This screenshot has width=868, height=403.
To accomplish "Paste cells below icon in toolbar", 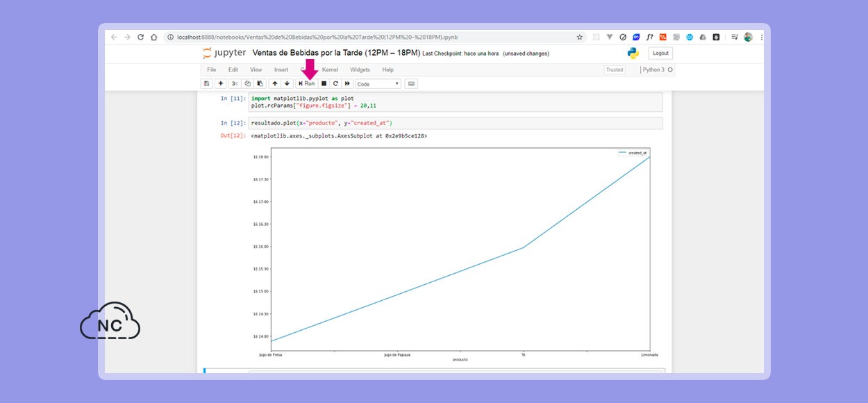I will pyautogui.click(x=260, y=83).
